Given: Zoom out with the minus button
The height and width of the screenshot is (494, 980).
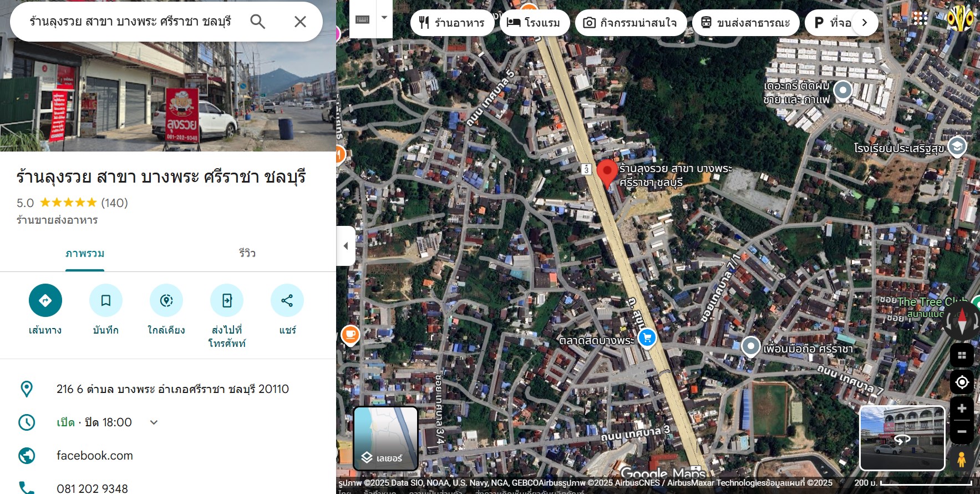Looking at the screenshot, I should point(962,432).
